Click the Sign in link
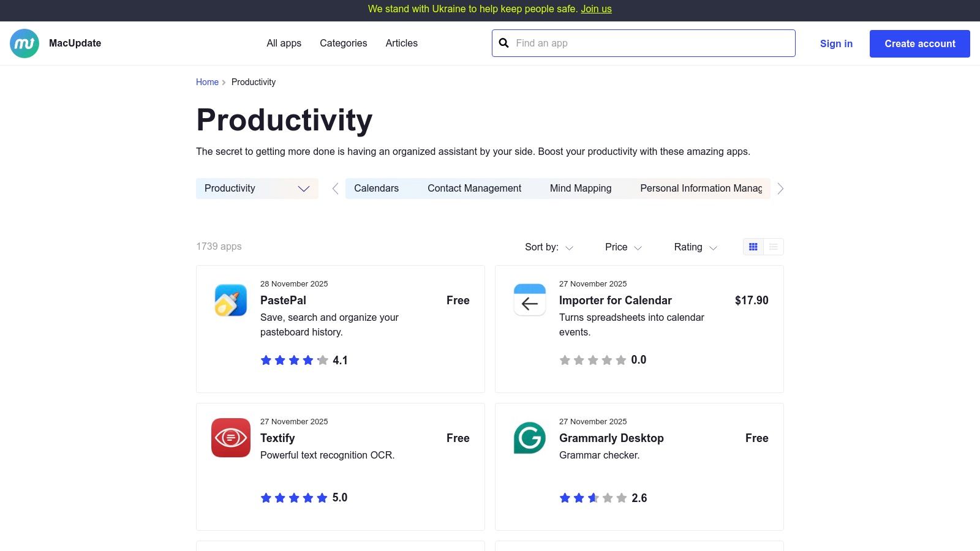980x551 pixels. pos(836,44)
